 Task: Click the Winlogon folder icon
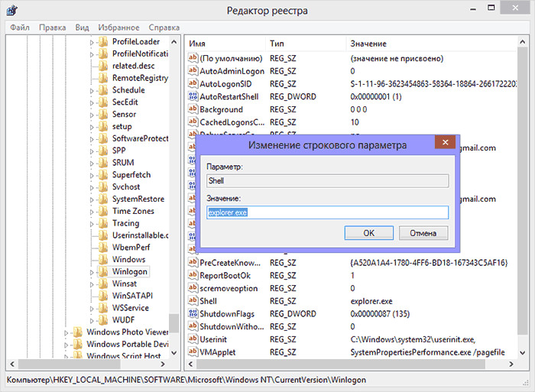pos(103,271)
